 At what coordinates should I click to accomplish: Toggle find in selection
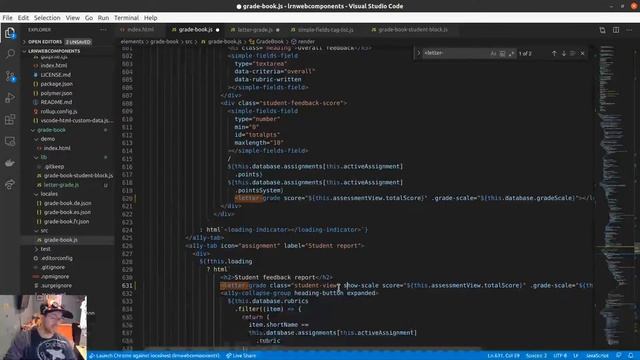pyautogui.click(x=573, y=53)
